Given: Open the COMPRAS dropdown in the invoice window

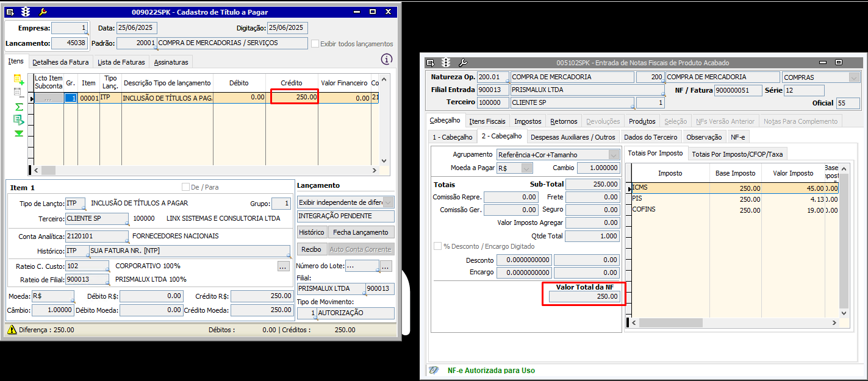Looking at the screenshot, I should [854, 77].
